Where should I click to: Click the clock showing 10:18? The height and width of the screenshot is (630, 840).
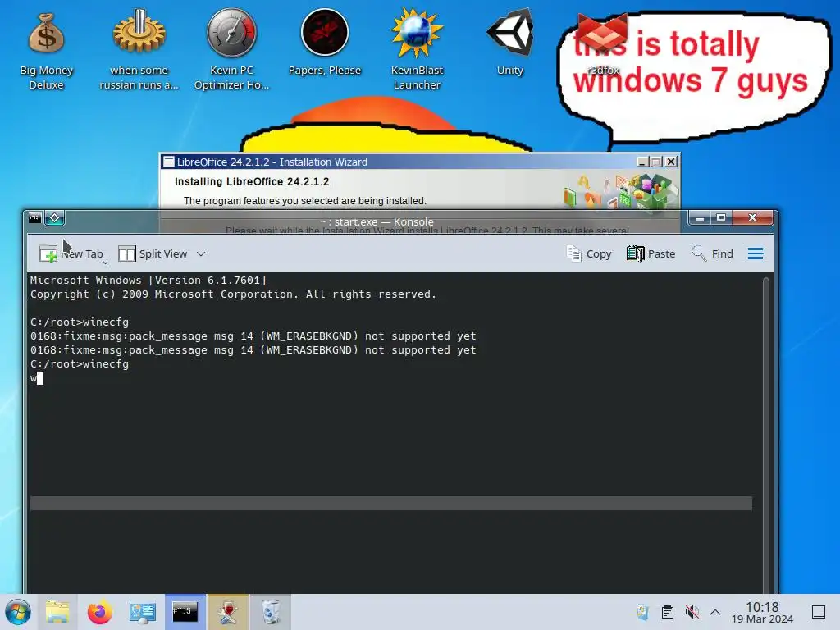[762, 612]
